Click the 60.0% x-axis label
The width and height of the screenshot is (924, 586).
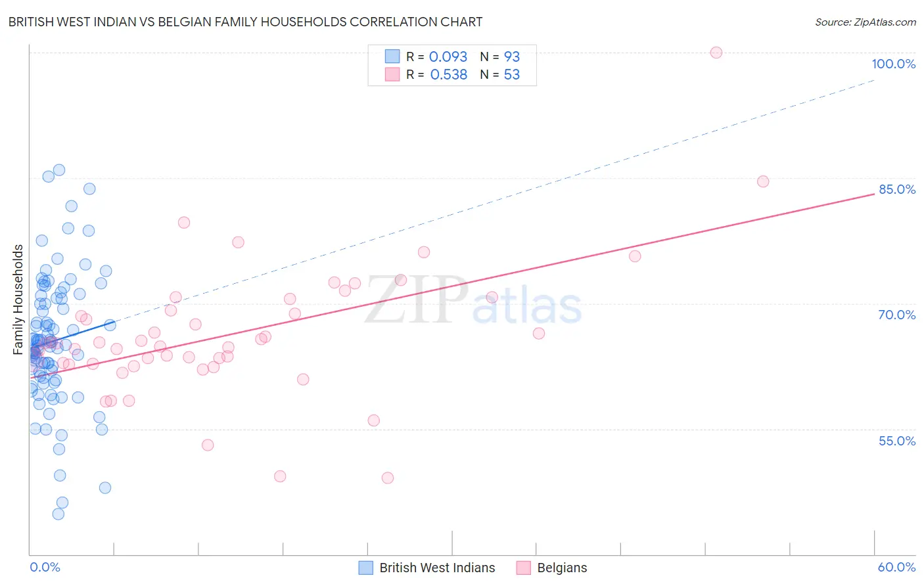[896, 567]
